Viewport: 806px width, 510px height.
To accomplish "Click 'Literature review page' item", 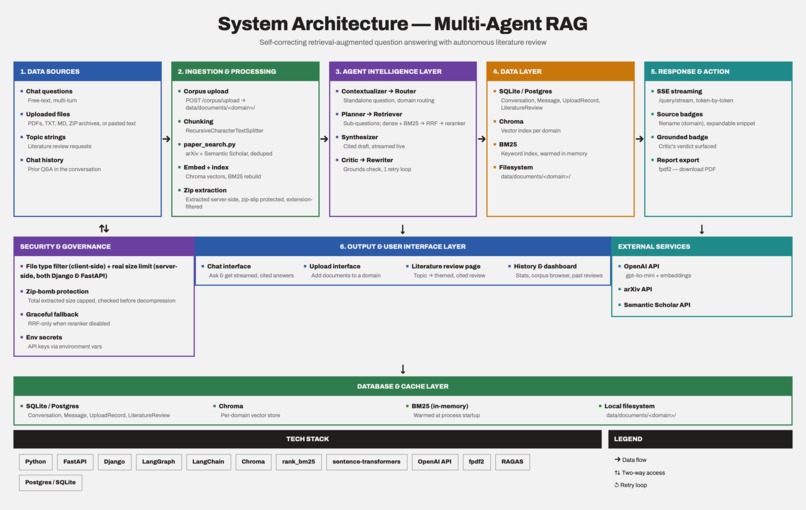I will click(x=446, y=266).
